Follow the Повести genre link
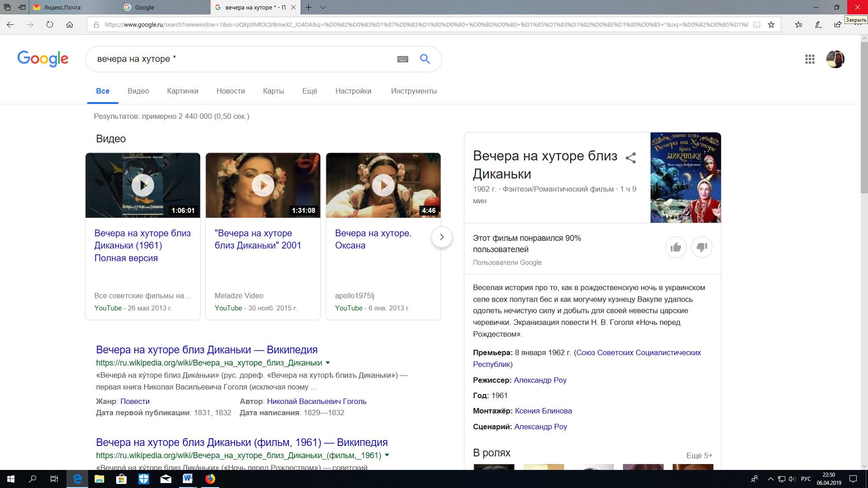The height and width of the screenshot is (488, 868). click(135, 401)
